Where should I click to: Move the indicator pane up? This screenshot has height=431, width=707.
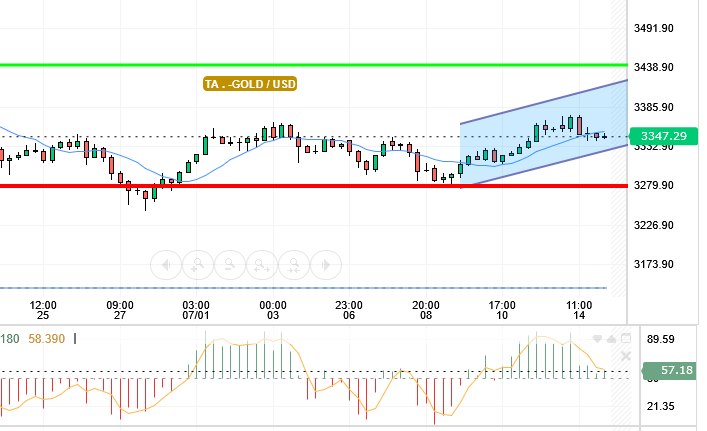pyautogui.click(x=611, y=339)
